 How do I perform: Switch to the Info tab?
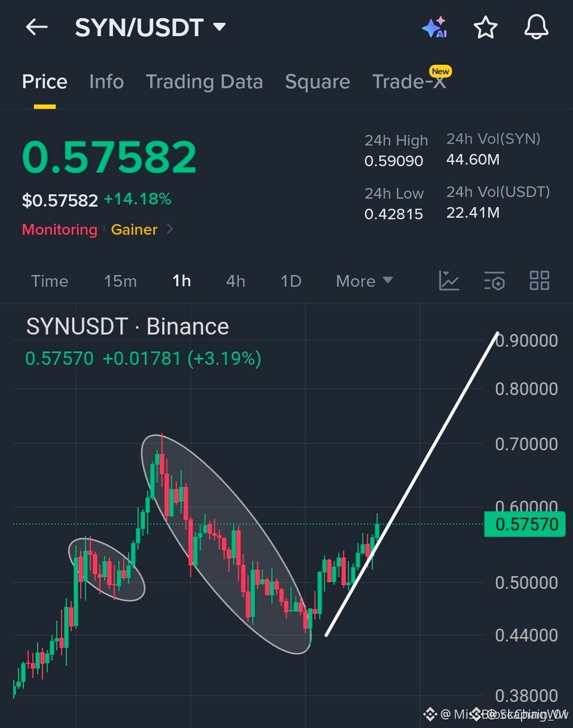106,82
